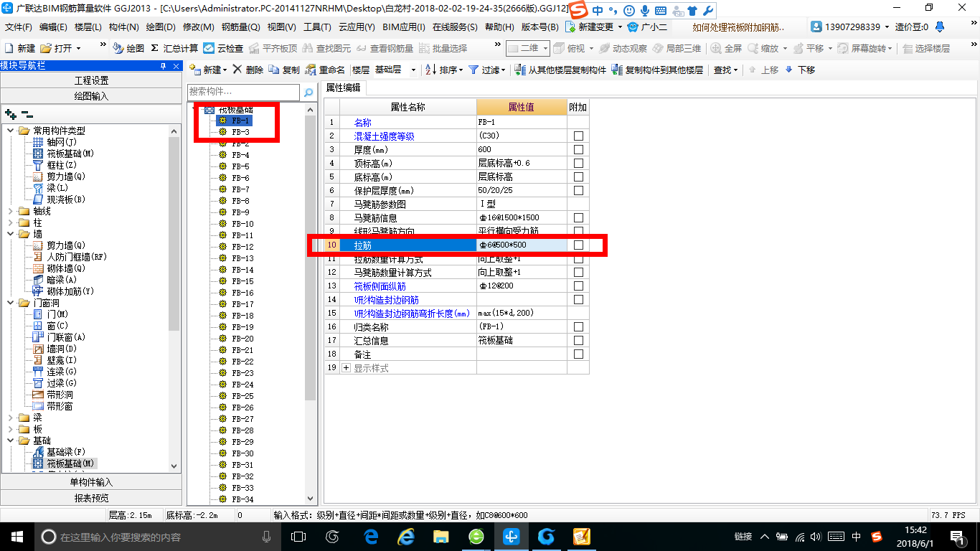
Task: Click the delete 删除 component icon
Action: coord(237,70)
